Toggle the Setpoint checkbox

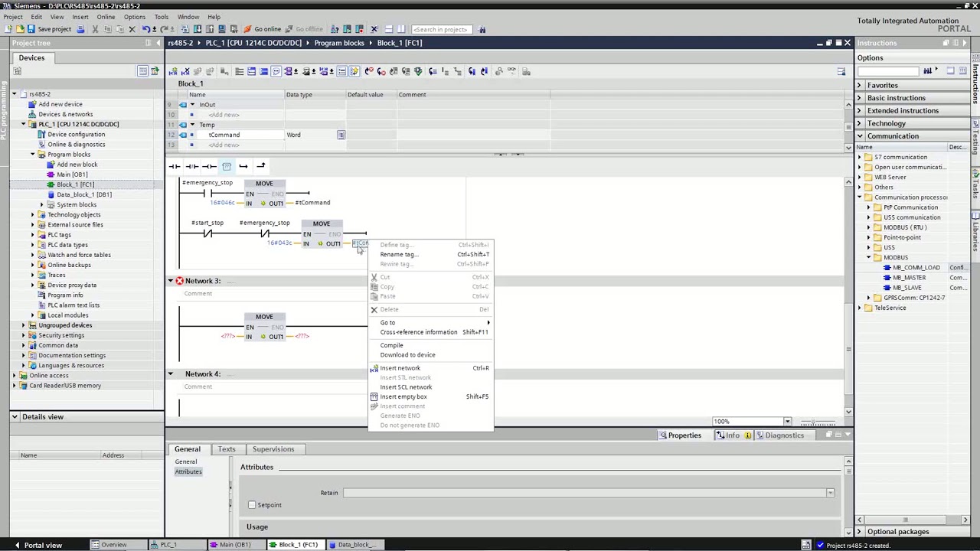coord(252,505)
